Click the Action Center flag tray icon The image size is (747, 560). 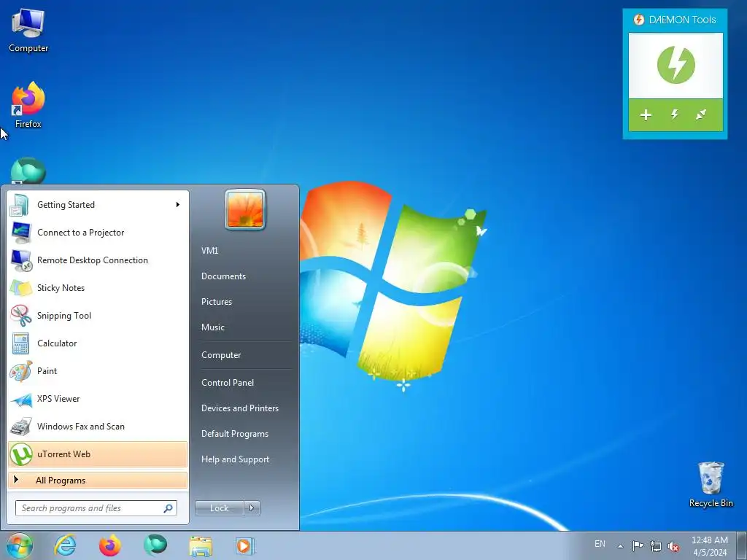point(638,545)
